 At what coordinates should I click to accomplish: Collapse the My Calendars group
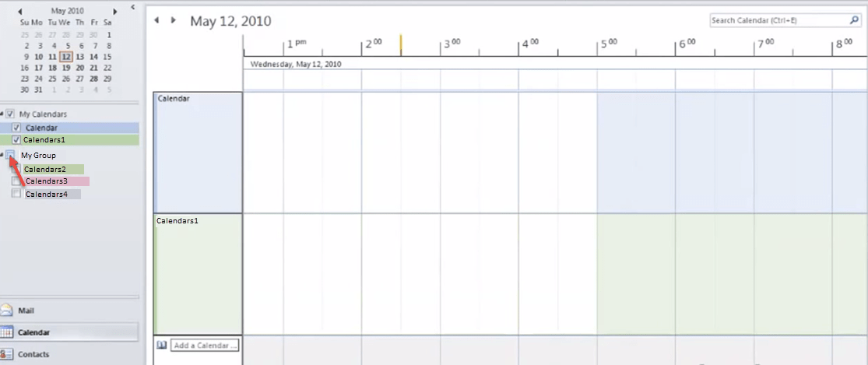(2, 114)
